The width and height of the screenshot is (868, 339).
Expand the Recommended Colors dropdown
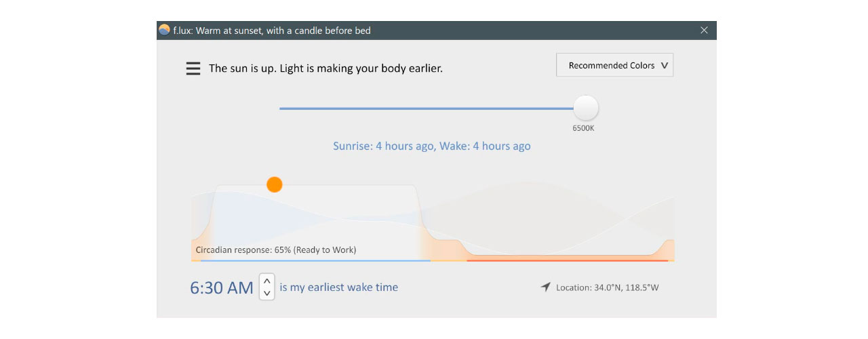(614, 65)
